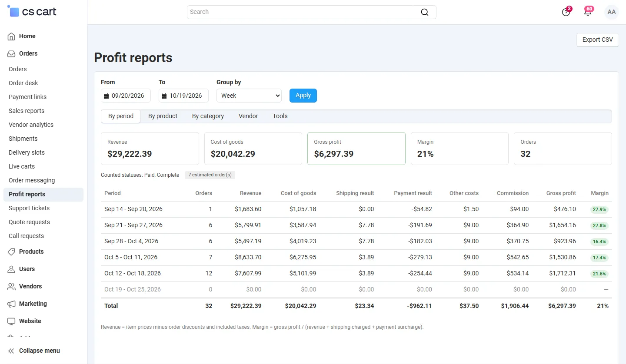Open Quote requests
The width and height of the screenshot is (626, 364).
[x=29, y=222]
